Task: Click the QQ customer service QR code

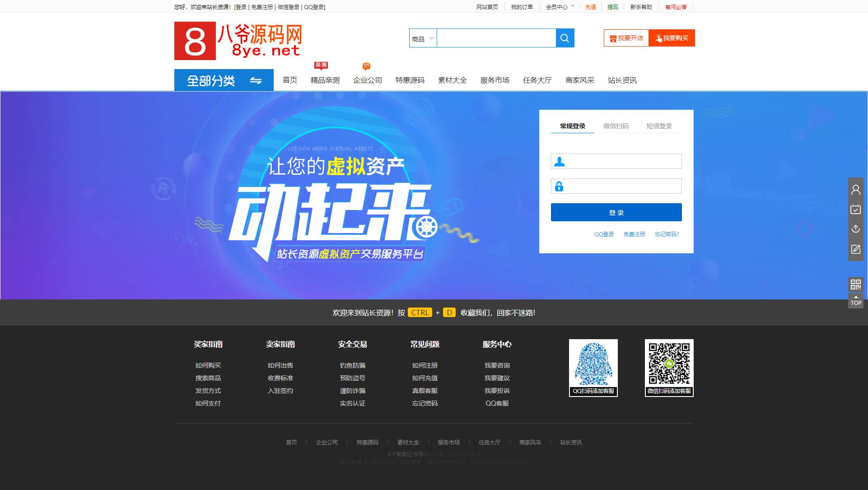Action: pos(593,368)
